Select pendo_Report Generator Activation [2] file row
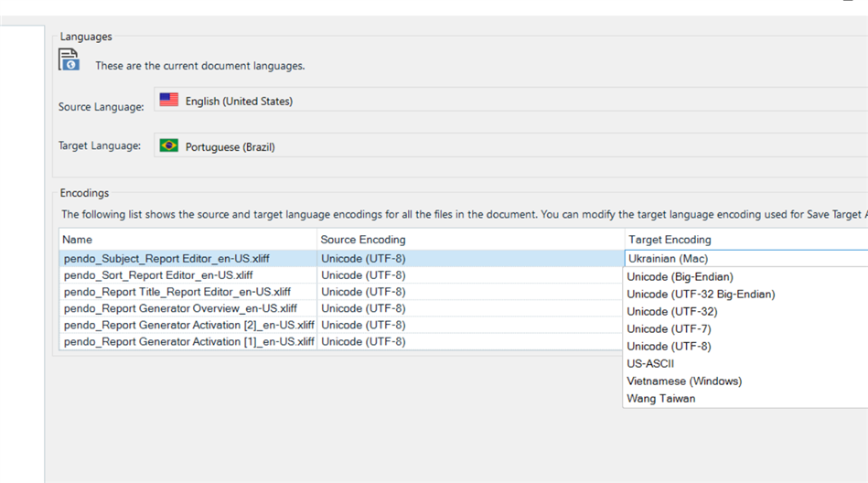Screen dimensions: 868x483 point(188,325)
